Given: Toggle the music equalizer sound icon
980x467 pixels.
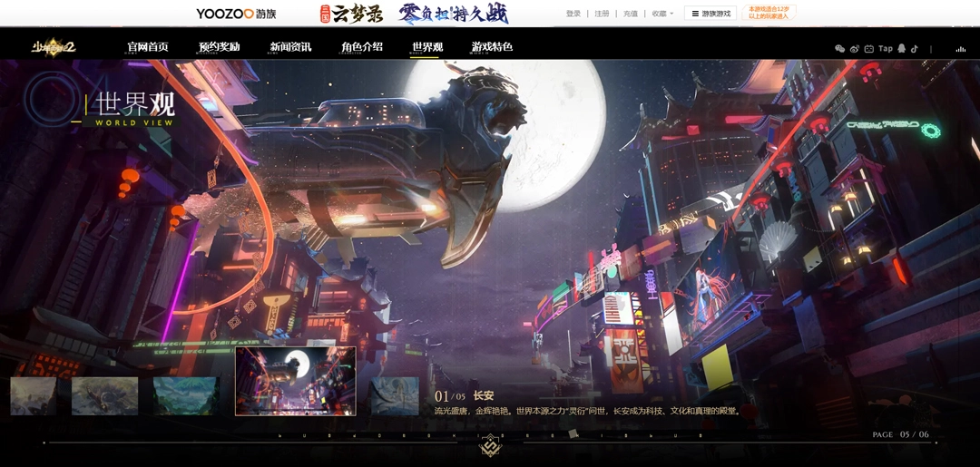Looking at the screenshot, I should [960, 49].
